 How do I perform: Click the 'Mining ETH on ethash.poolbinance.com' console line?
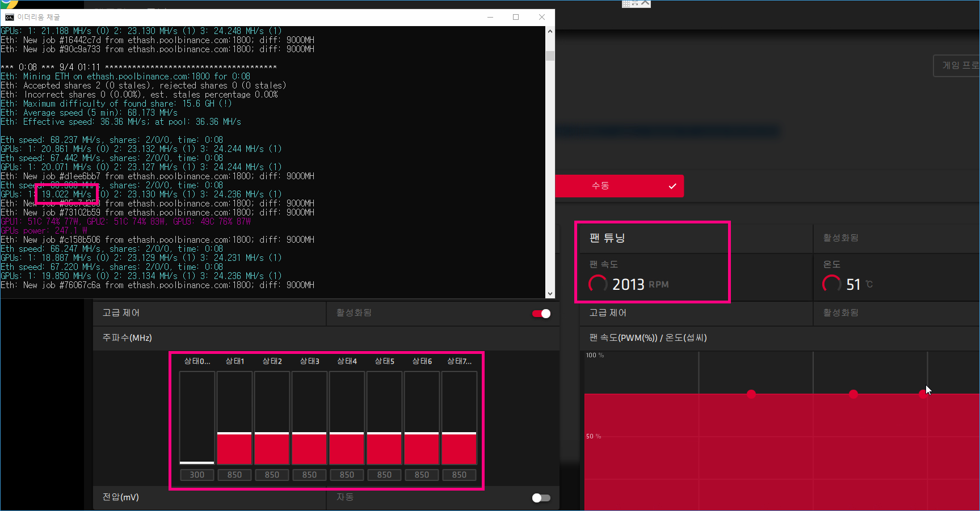125,77
